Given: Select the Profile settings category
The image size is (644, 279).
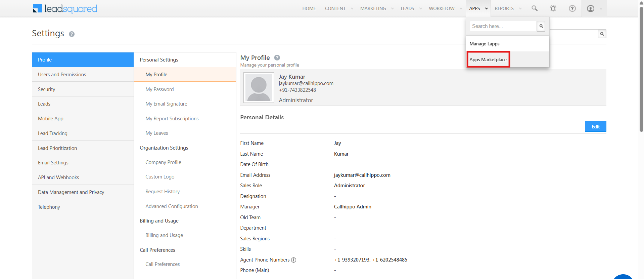Looking at the screenshot, I should click(x=83, y=60).
